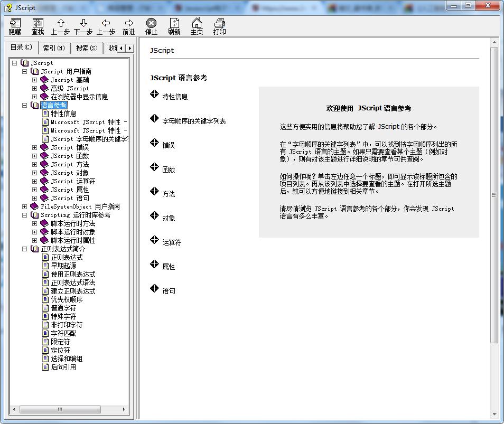Screen dimensions: 504x424
Task: Go forward with the 前进 arrow icon
Action: (x=128, y=23)
